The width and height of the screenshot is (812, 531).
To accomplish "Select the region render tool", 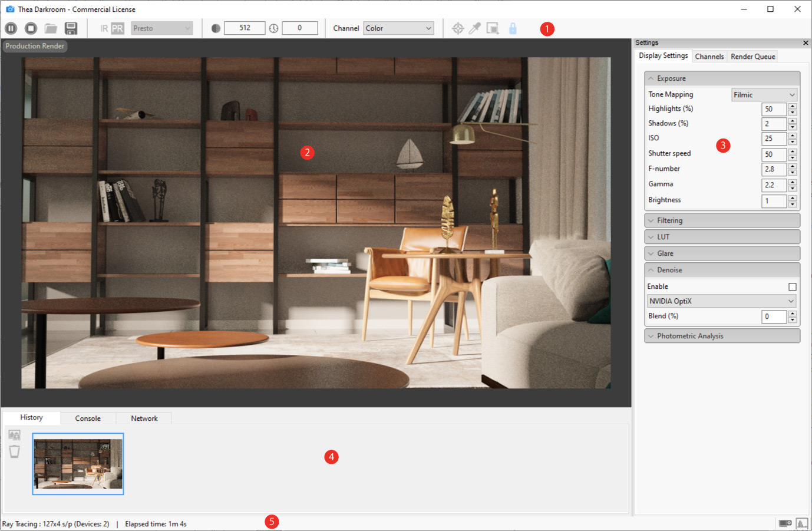I will click(493, 28).
